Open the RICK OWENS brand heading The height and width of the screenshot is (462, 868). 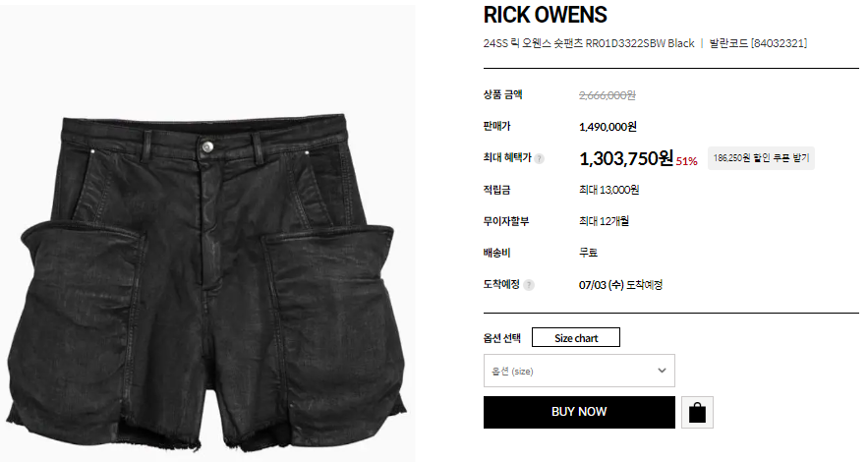coord(546,15)
